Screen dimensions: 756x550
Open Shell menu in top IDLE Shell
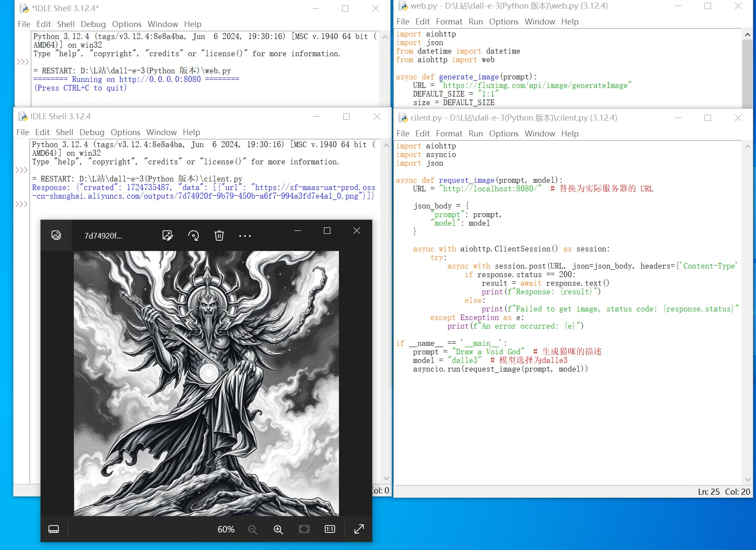click(x=66, y=24)
